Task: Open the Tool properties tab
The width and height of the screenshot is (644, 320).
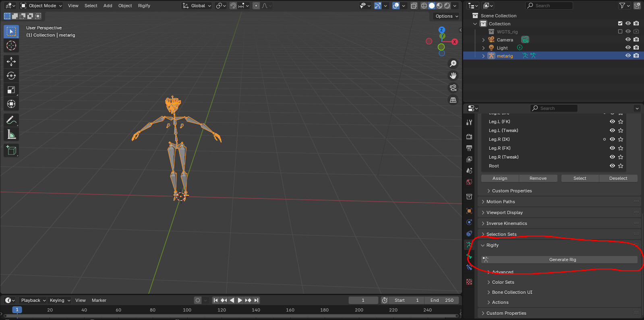Action: [x=469, y=122]
